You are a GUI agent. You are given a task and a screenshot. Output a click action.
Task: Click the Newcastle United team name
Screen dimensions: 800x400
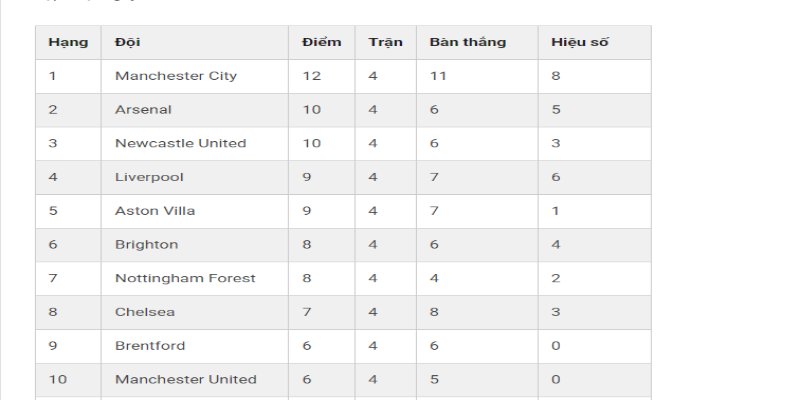181,143
